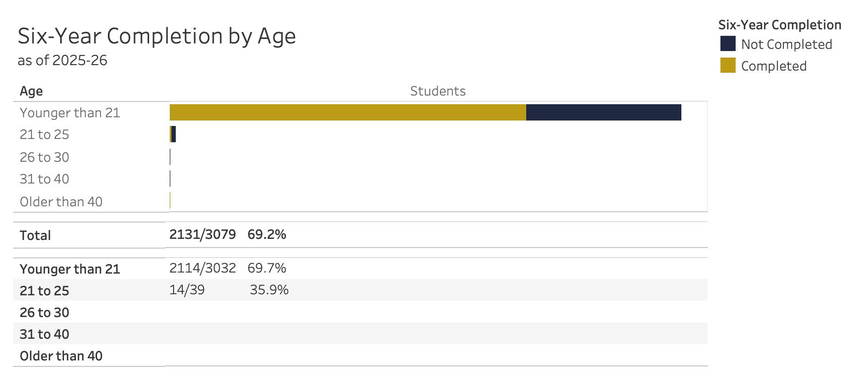Click the bold 31 to 40 table row label

(x=44, y=334)
